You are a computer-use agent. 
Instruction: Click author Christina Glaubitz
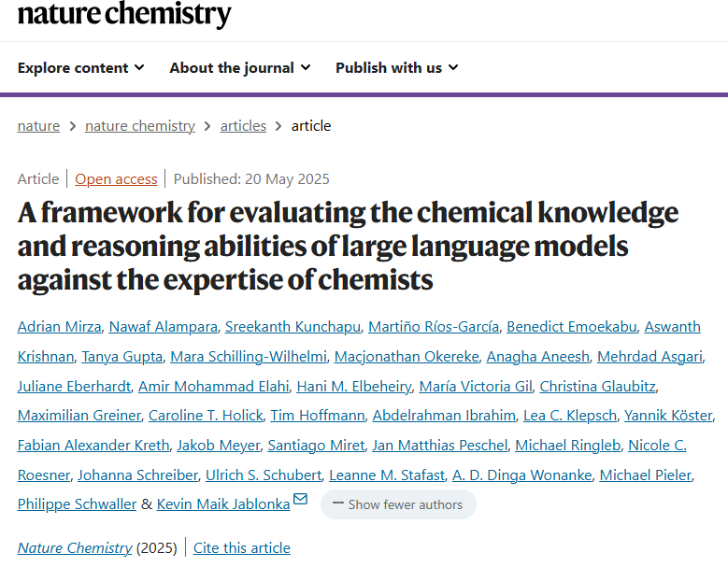pos(597,386)
